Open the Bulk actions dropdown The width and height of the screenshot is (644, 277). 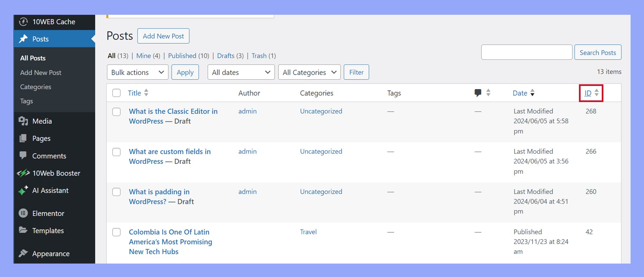[x=138, y=72]
